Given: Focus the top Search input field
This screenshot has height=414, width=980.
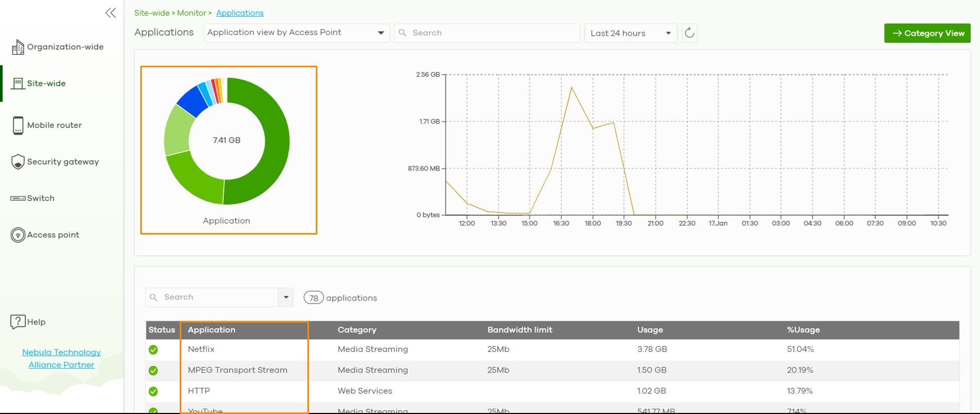Looking at the screenshot, I should 489,33.
